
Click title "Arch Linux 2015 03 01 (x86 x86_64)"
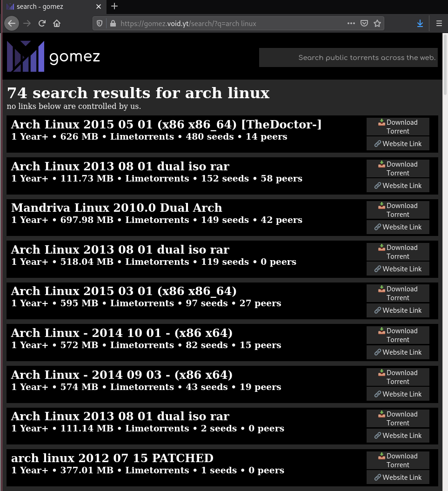[124, 291]
